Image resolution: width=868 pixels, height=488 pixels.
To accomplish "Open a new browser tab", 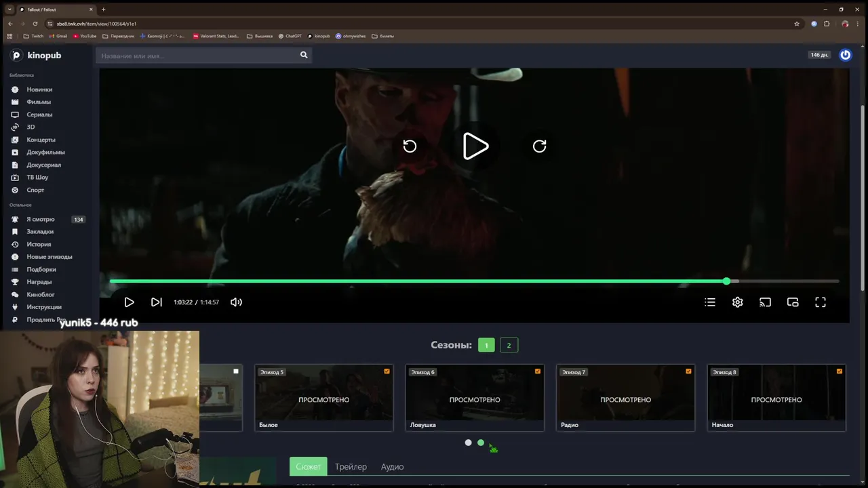I will coord(103,9).
